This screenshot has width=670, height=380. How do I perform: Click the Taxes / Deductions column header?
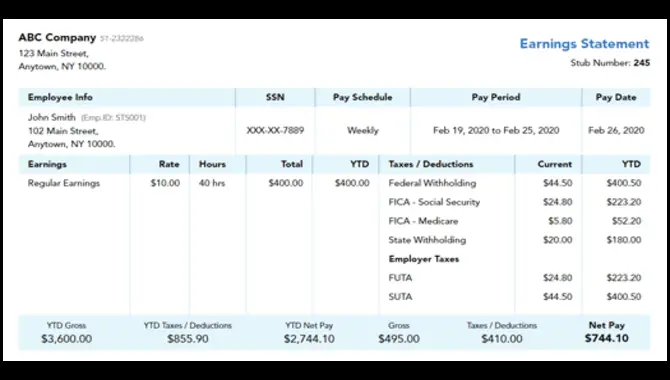[431, 164]
